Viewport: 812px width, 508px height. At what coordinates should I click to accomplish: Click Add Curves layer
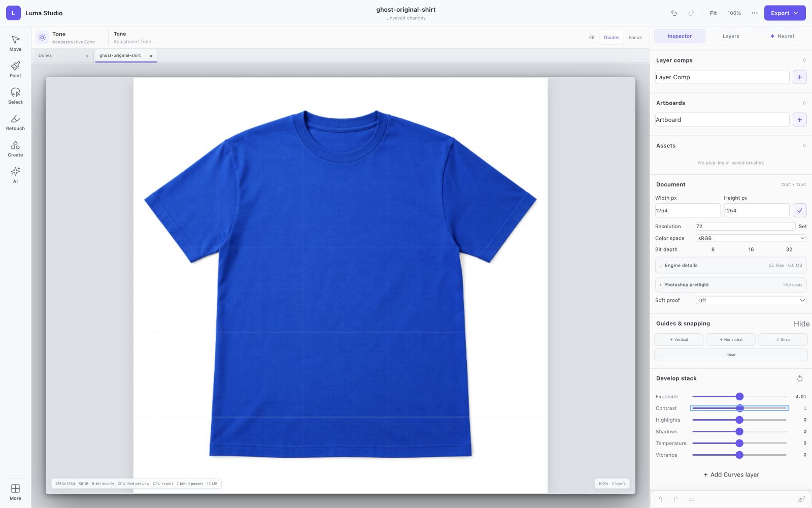731,475
